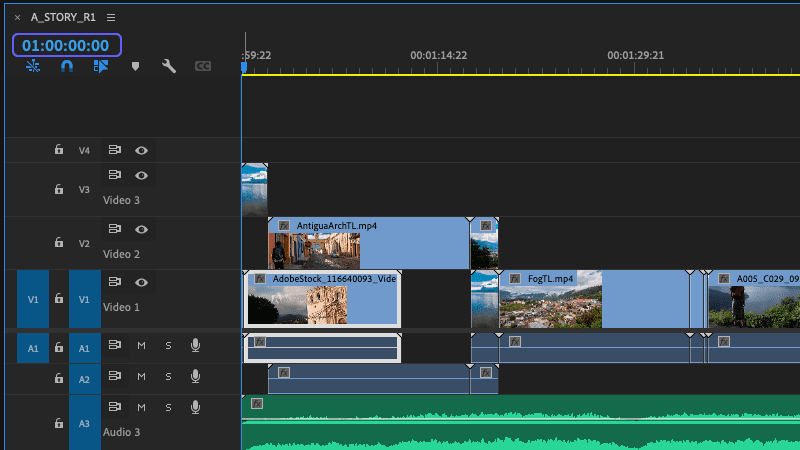Viewport: 800px width, 450px height.
Task: Open timeline display settings wrench
Action: pyautogui.click(x=169, y=66)
